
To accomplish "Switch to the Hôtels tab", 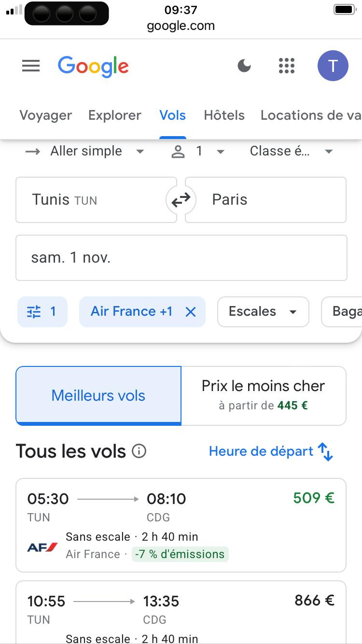I will [x=224, y=115].
